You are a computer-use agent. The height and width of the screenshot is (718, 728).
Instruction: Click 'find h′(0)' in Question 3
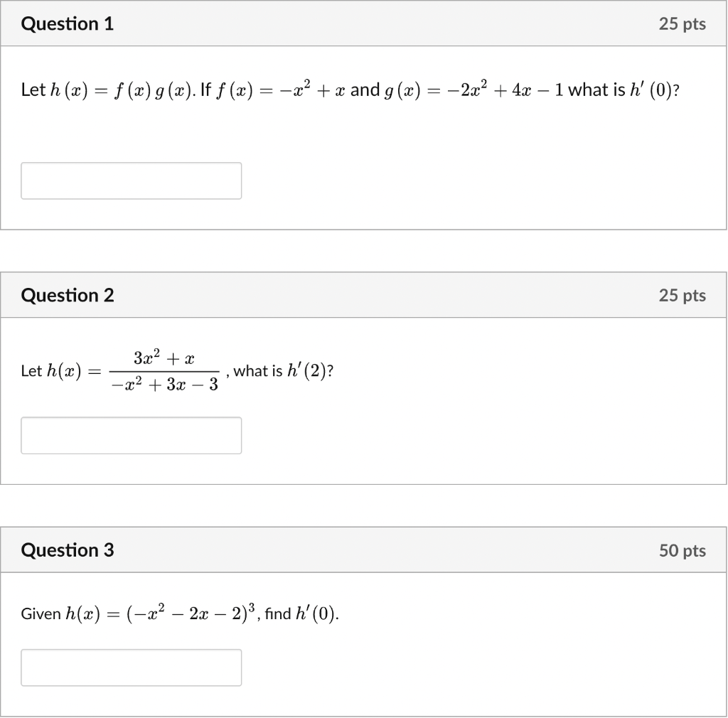[x=300, y=613]
